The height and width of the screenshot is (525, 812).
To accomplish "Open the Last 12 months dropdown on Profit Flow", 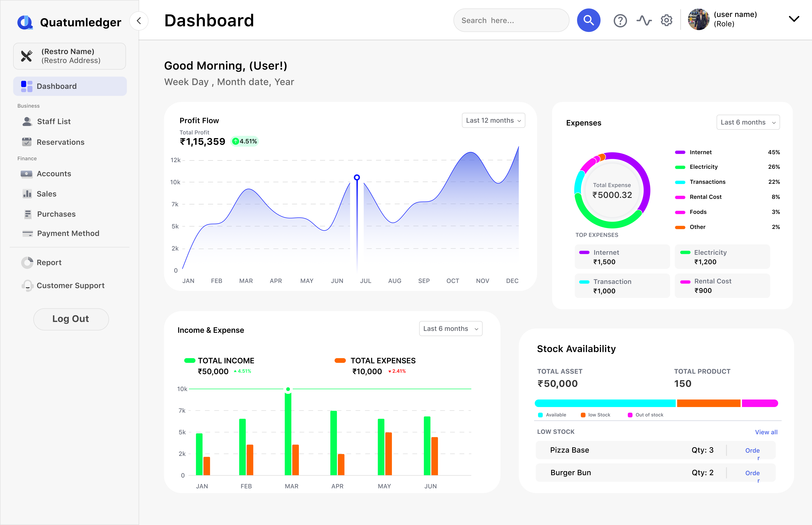I will pyautogui.click(x=493, y=120).
